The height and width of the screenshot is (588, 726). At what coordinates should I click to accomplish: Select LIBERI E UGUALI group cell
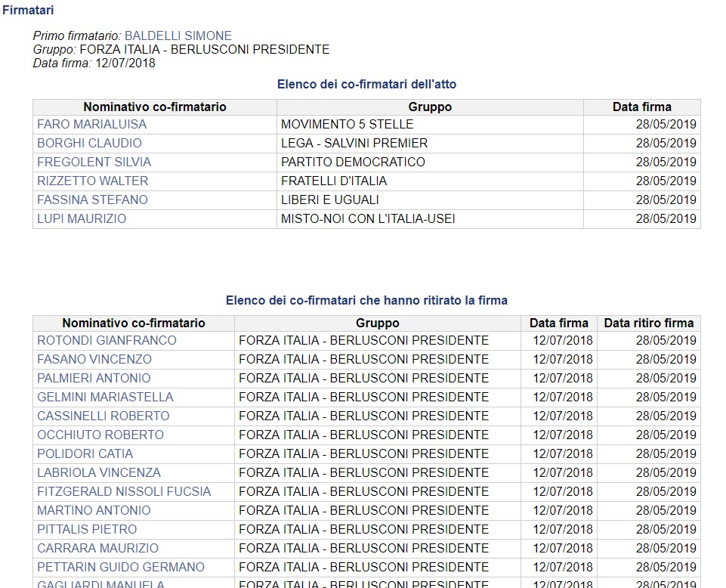430,200
